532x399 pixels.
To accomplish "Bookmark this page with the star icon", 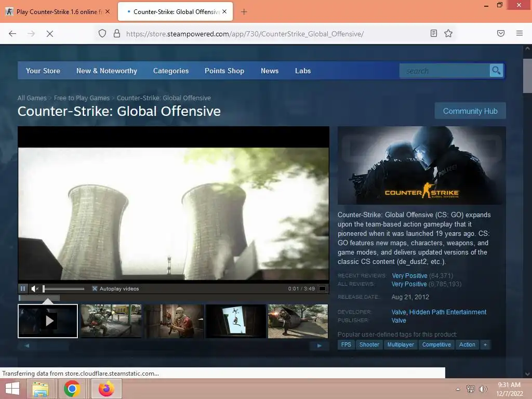I will (x=448, y=33).
